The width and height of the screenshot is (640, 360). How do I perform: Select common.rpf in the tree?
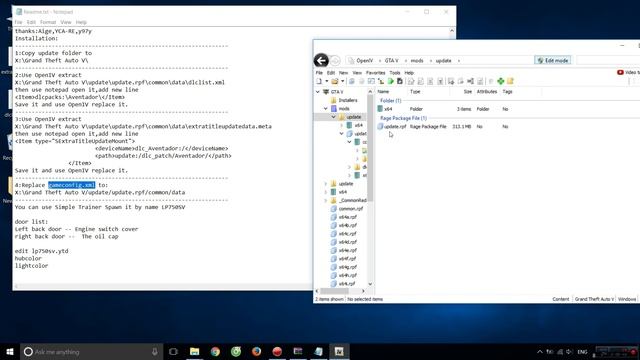point(350,209)
